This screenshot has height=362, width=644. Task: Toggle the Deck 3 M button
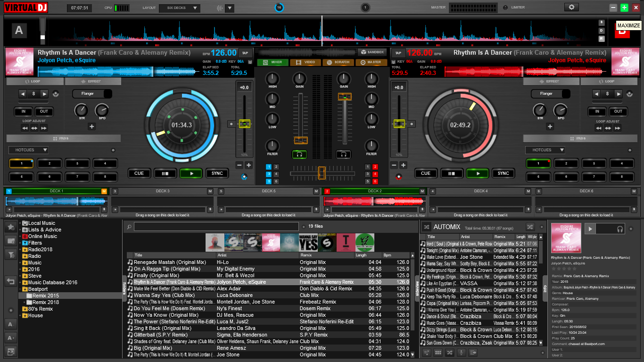pyautogui.click(x=210, y=191)
